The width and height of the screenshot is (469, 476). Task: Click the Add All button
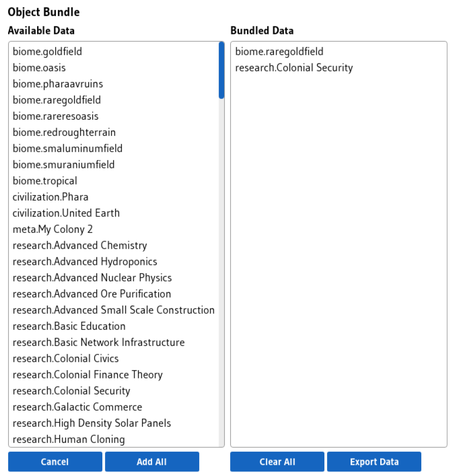(x=152, y=461)
